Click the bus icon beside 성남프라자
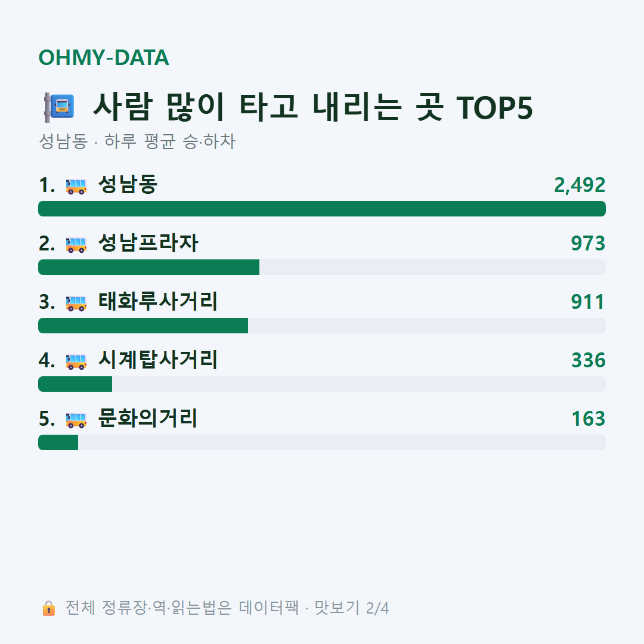 (x=76, y=244)
